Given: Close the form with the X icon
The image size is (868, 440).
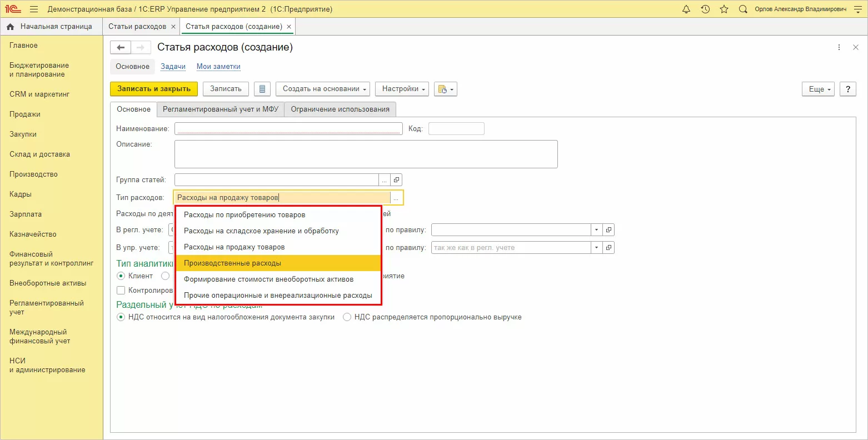Looking at the screenshot, I should click(x=856, y=48).
